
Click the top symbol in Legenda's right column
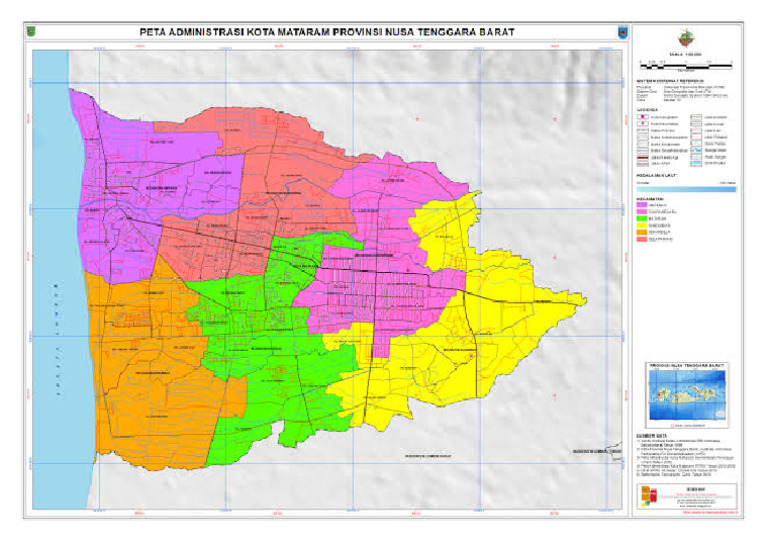[x=694, y=118]
